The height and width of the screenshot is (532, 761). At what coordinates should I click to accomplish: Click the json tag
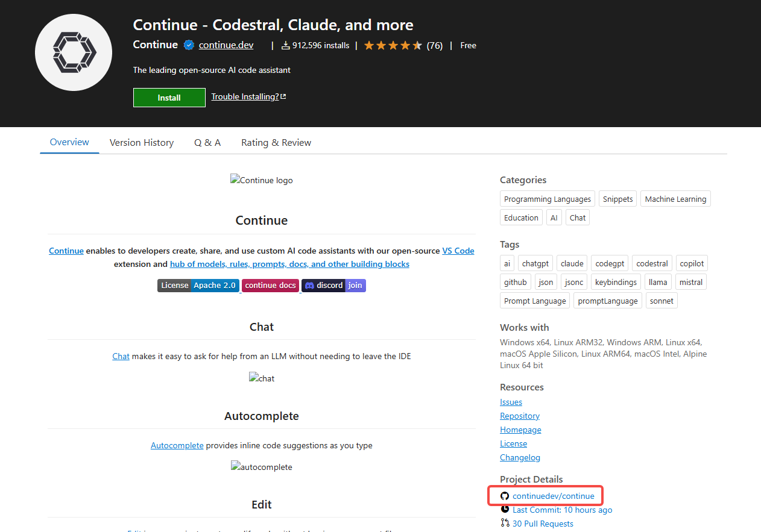click(x=546, y=283)
